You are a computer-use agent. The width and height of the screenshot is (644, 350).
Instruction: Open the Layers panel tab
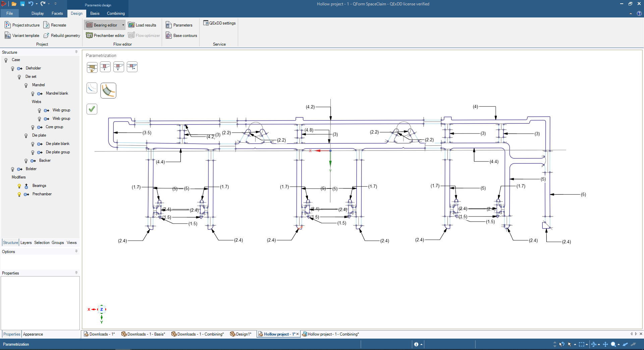[x=26, y=243]
